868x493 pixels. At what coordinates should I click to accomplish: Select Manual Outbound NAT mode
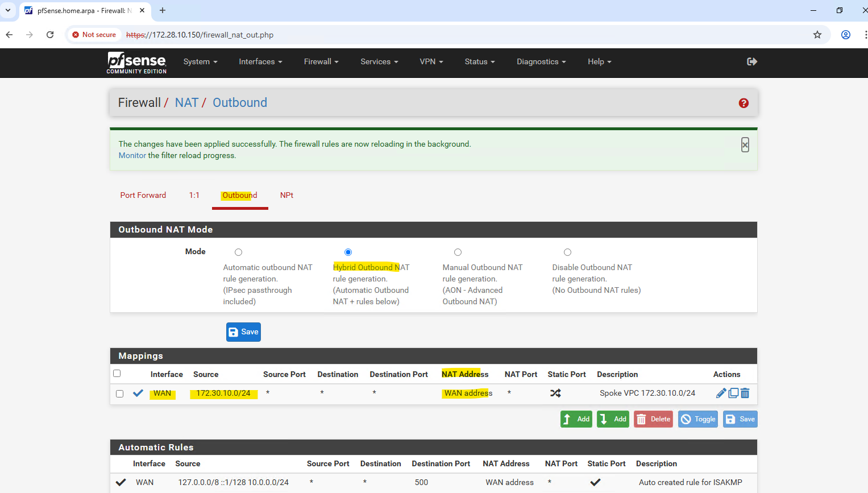[x=458, y=252]
